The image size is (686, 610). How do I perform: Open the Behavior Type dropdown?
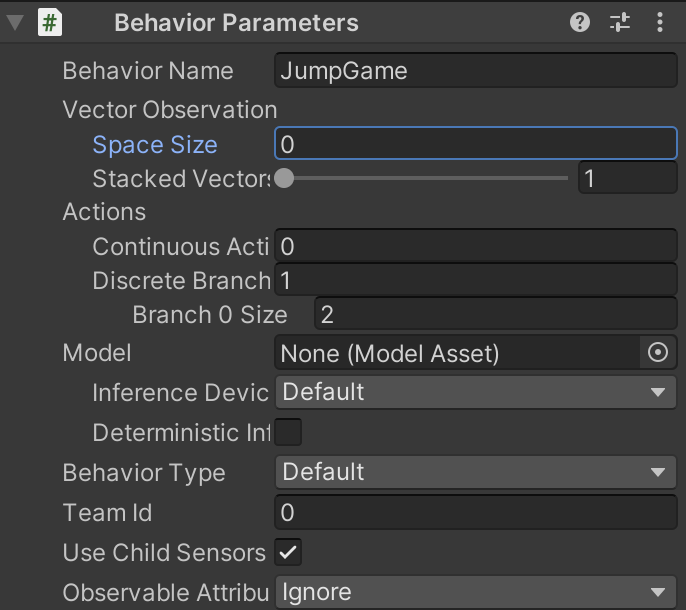pos(476,472)
